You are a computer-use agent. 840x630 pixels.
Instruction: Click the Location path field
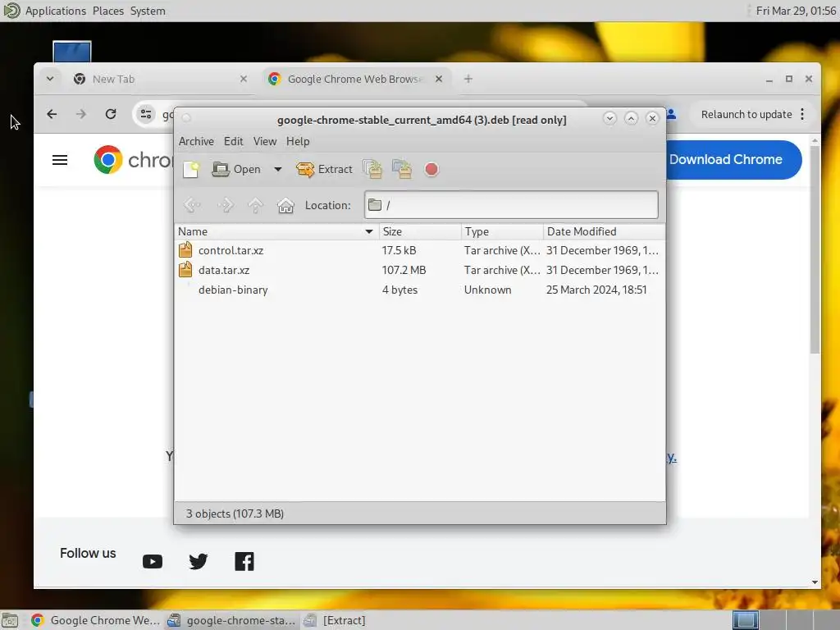tap(511, 204)
